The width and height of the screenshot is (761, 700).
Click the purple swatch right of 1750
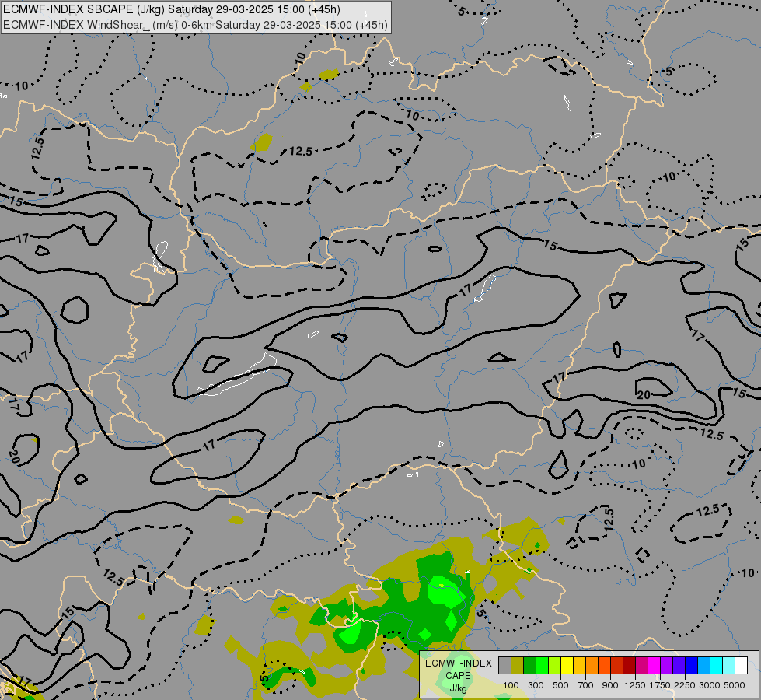(x=667, y=665)
